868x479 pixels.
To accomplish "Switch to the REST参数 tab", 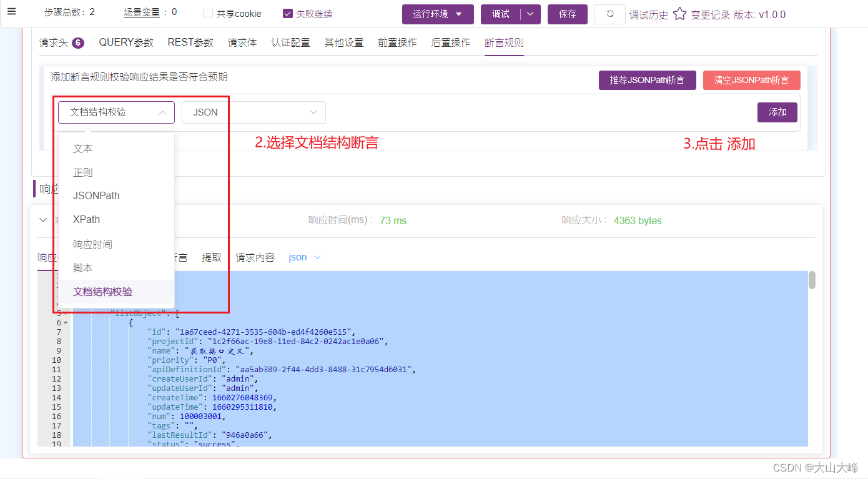I will coord(190,42).
